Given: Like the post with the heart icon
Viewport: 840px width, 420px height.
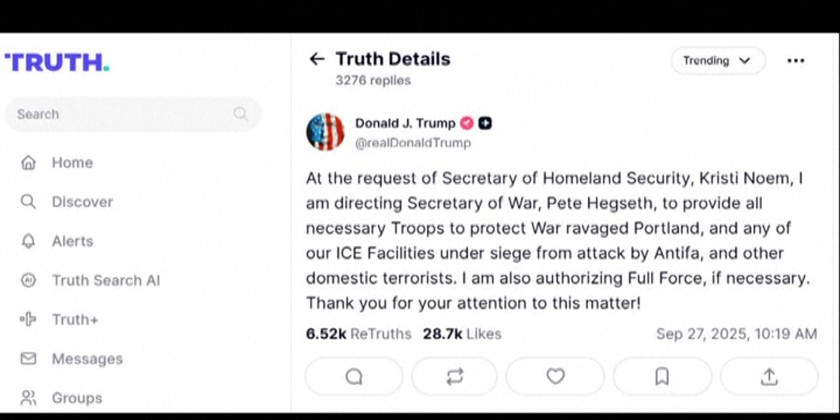Looking at the screenshot, I should click(x=555, y=376).
